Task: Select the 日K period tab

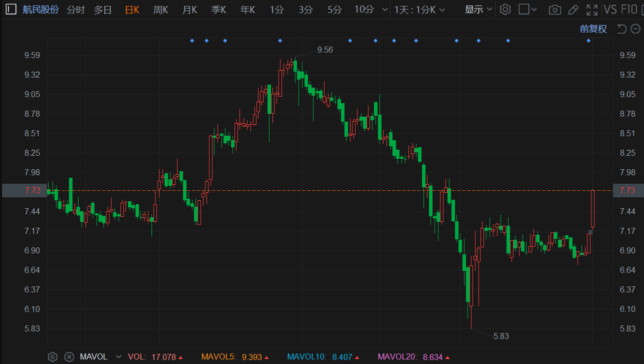Action: [132, 10]
